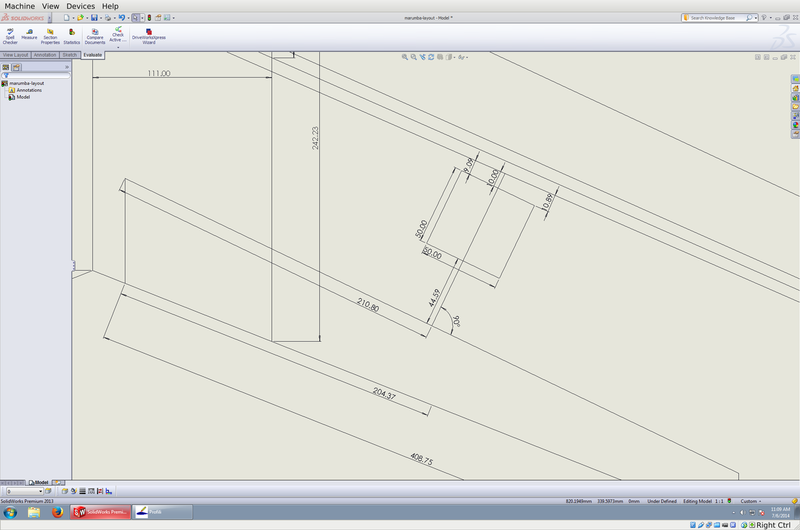The height and width of the screenshot is (530, 800).
Task: Open the Sketch tab
Action: pyautogui.click(x=70, y=55)
